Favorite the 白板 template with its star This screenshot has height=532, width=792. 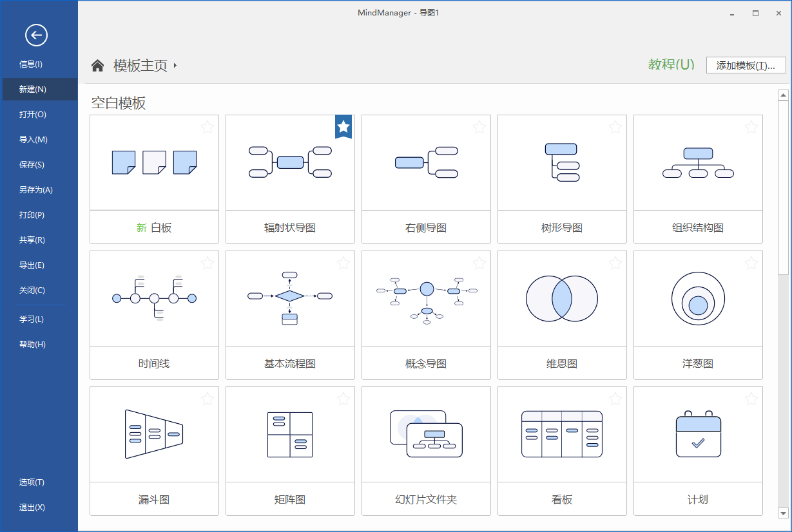coord(208,127)
